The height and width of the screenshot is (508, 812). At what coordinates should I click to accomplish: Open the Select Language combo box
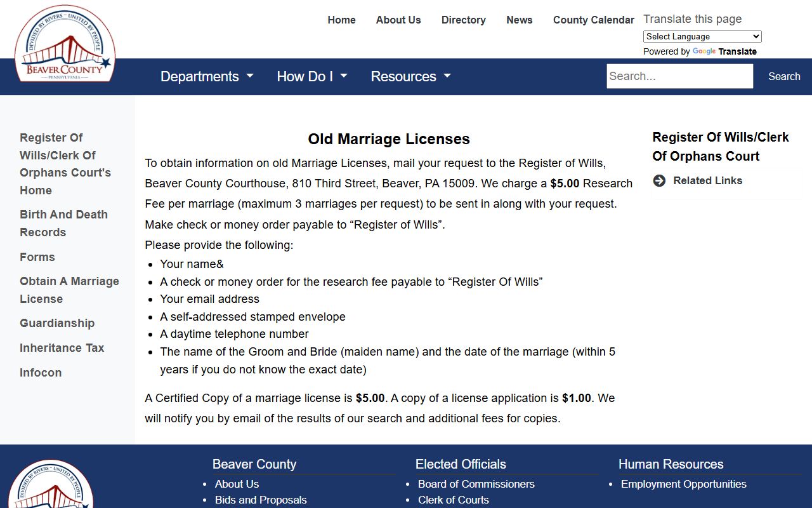point(702,36)
